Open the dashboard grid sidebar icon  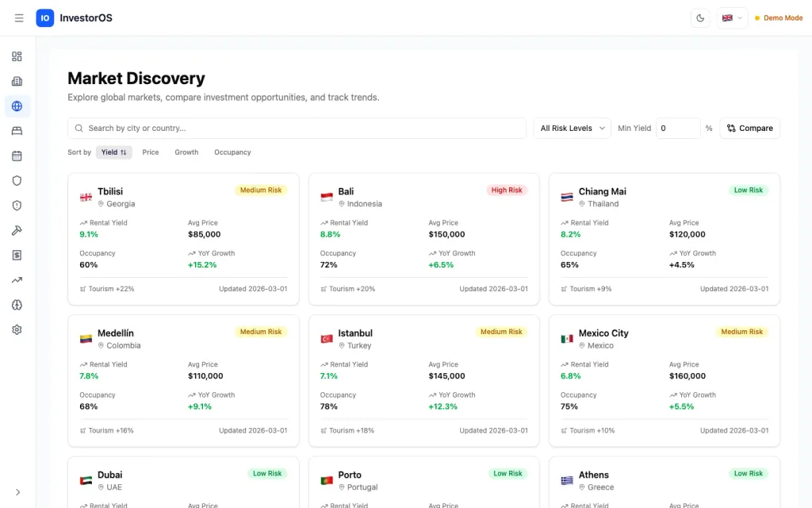17,56
